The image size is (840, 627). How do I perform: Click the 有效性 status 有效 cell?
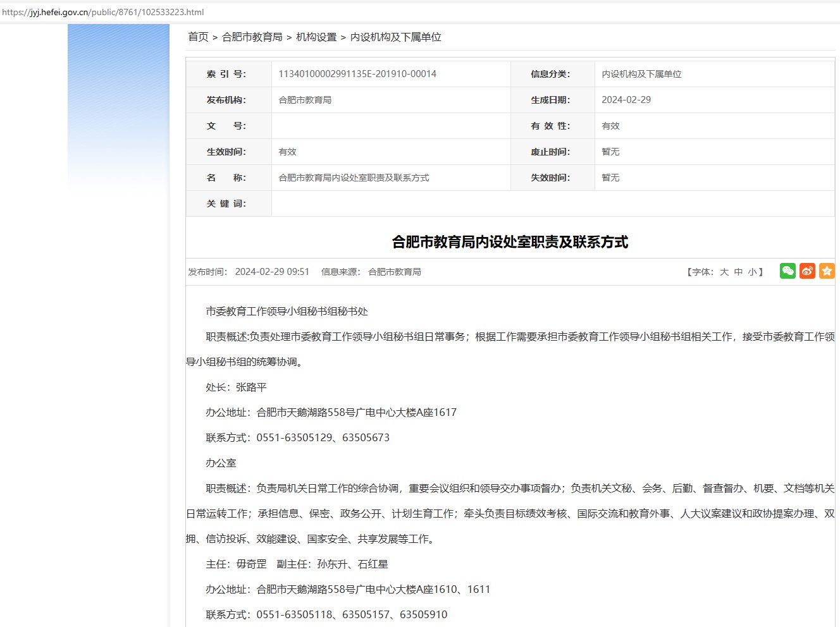coord(610,125)
